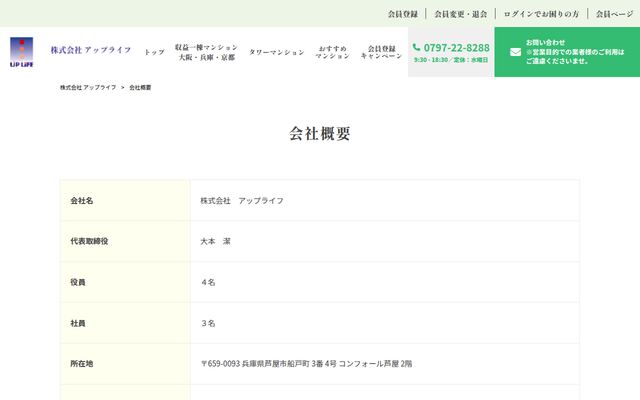This screenshot has width=640, height=400.
Task: Click the phone number 0797-22-8288
Action: click(456, 48)
